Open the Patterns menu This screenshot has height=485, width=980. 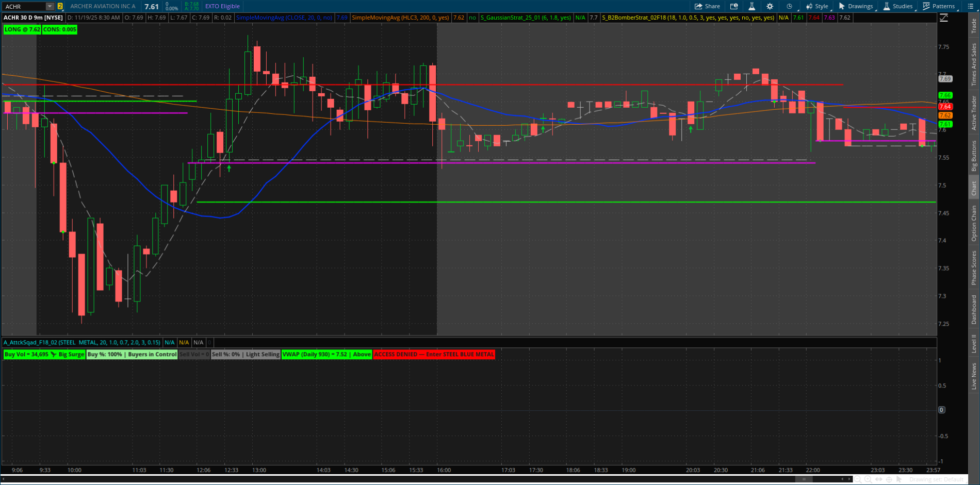click(939, 6)
